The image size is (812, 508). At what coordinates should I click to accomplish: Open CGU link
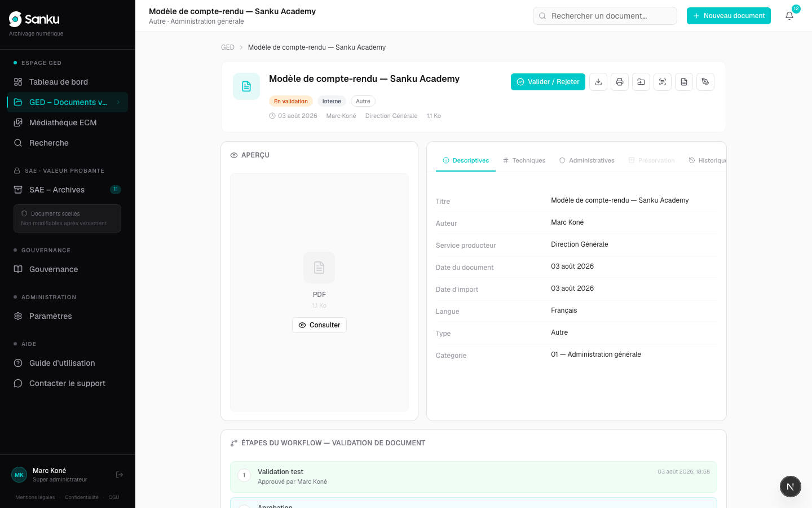click(114, 497)
